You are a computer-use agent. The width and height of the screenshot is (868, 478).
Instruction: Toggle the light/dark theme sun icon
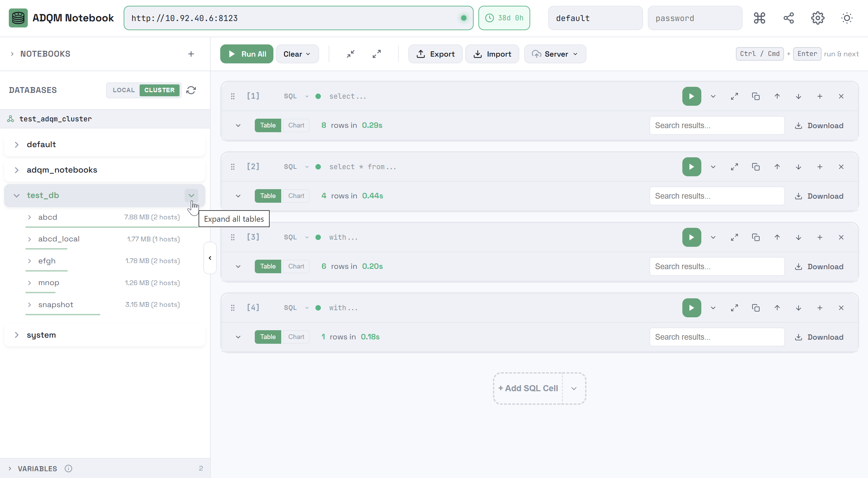(x=847, y=18)
